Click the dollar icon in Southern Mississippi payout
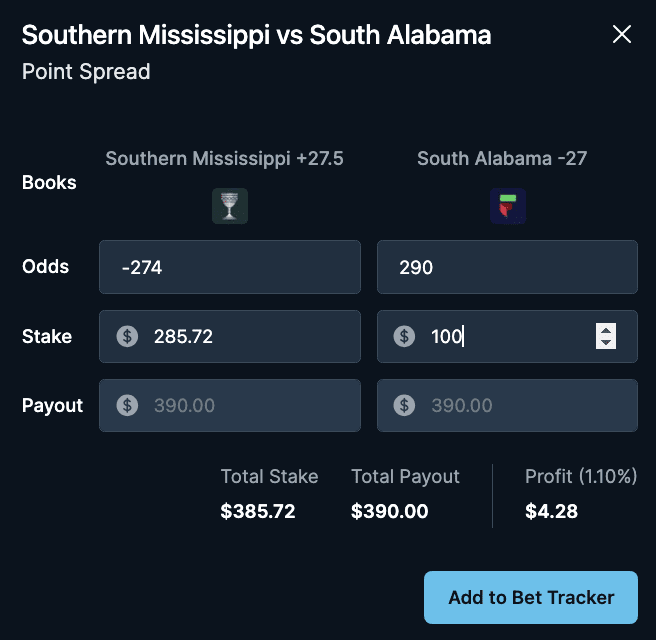The width and height of the screenshot is (656, 640). 127,405
